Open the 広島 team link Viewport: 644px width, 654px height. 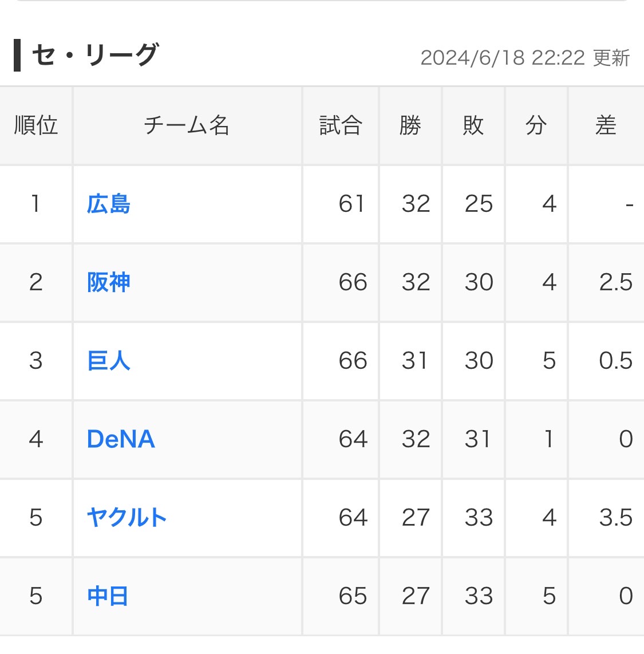(x=109, y=204)
